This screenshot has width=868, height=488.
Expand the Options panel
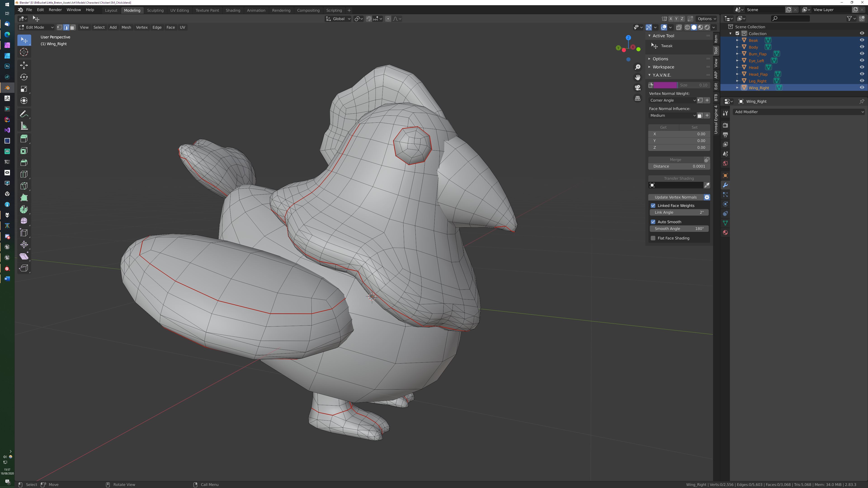pyautogui.click(x=660, y=59)
